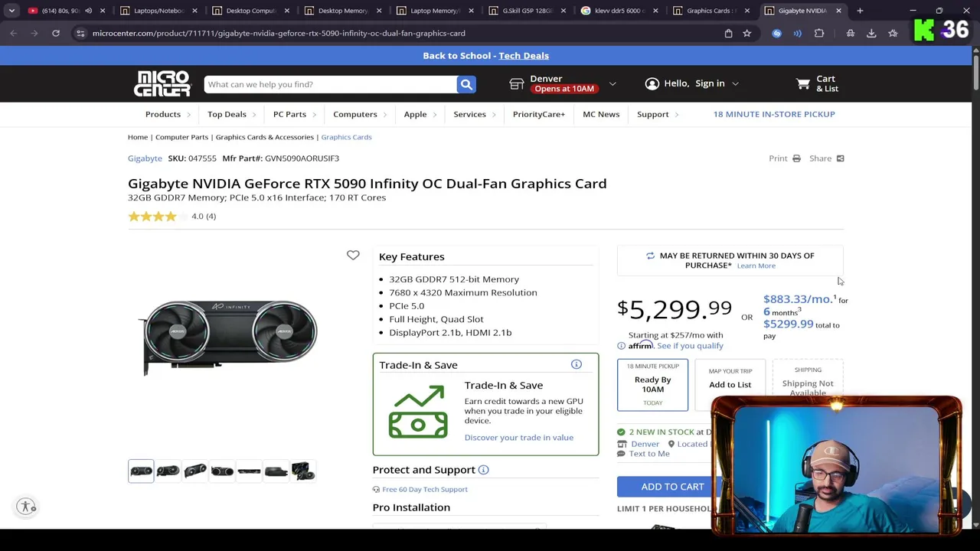Reload the Micro Center page
This screenshot has width=980, height=551.
[x=56, y=33]
